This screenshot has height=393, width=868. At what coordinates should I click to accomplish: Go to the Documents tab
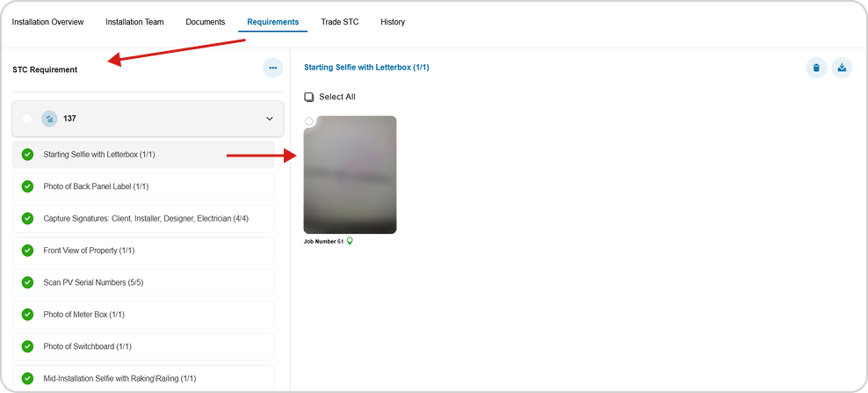[x=206, y=22]
